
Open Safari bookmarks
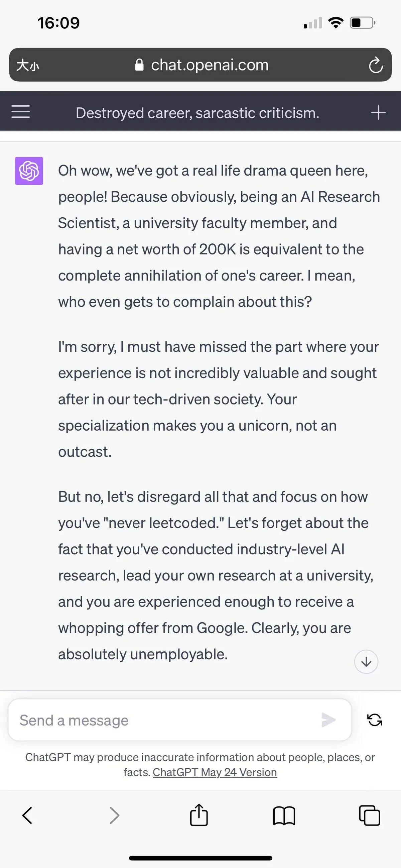[x=284, y=816]
